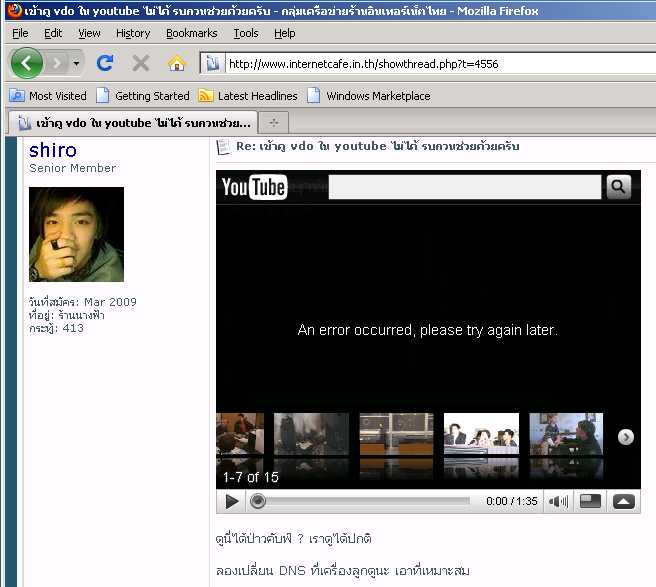Select the fourth thumbnail with seated people
The height and width of the screenshot is (587, 656).
pyautogui.click(x=481, y=434)
